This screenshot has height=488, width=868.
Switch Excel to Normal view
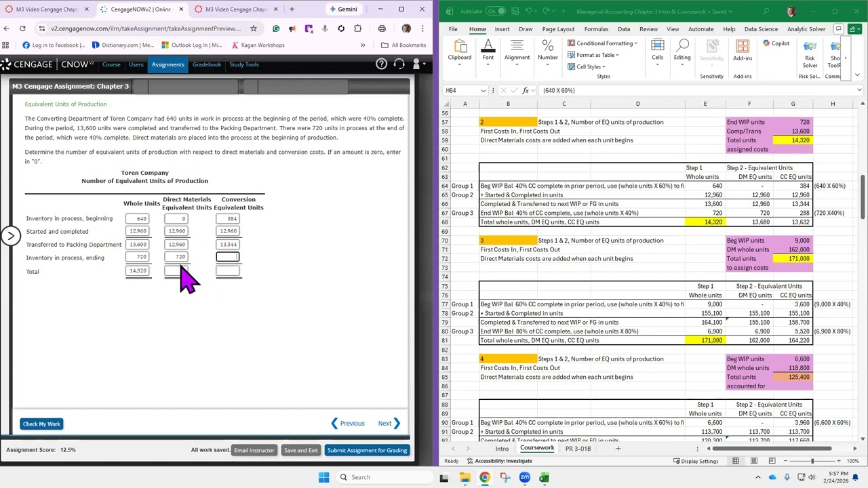click(736, 461)
